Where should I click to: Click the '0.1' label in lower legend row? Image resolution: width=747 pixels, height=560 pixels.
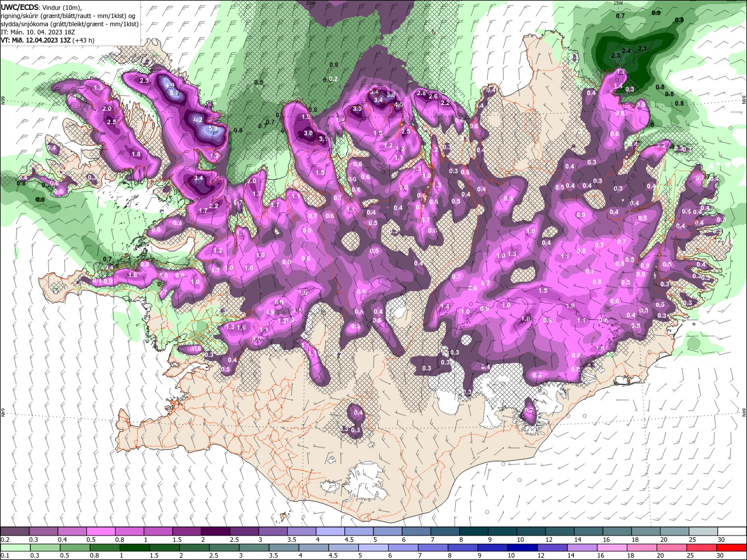pyautogui.click(x=4, y=556)
